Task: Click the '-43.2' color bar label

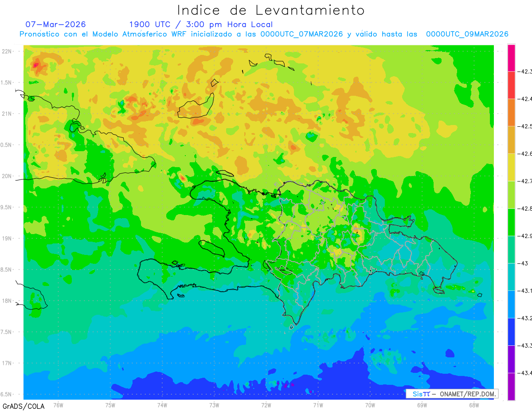Action: (525, 318)
